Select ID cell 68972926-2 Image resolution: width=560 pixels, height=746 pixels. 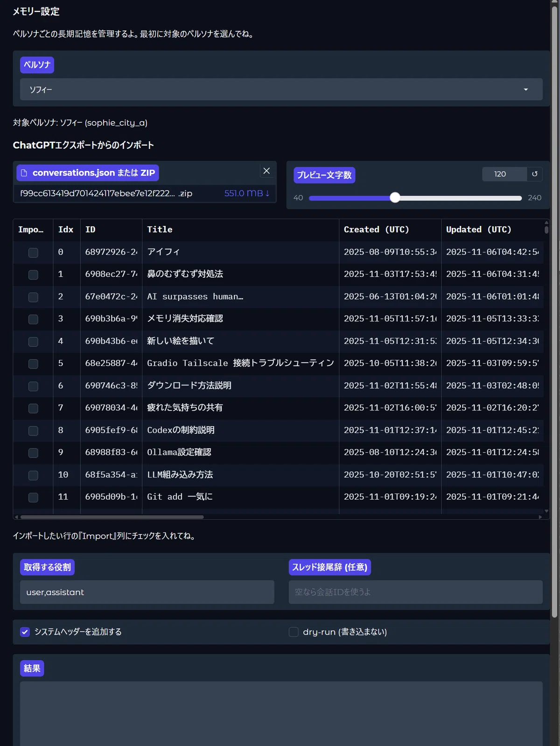click(111, 252)
